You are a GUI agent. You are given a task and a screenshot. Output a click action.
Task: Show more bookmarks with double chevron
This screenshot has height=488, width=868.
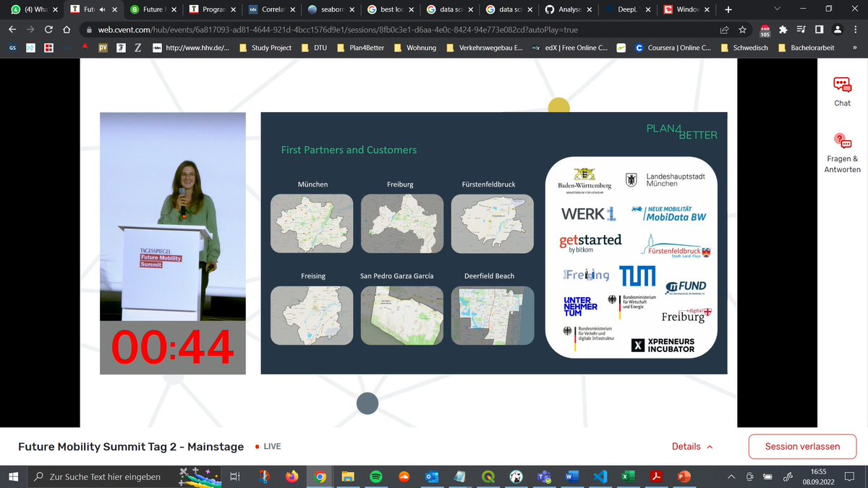(854, 48)
